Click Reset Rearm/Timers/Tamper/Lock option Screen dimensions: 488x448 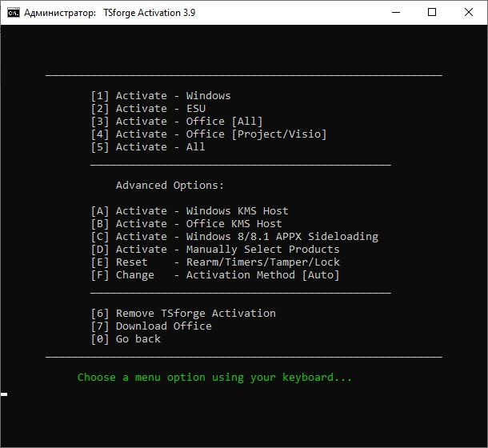click(215, 262)
